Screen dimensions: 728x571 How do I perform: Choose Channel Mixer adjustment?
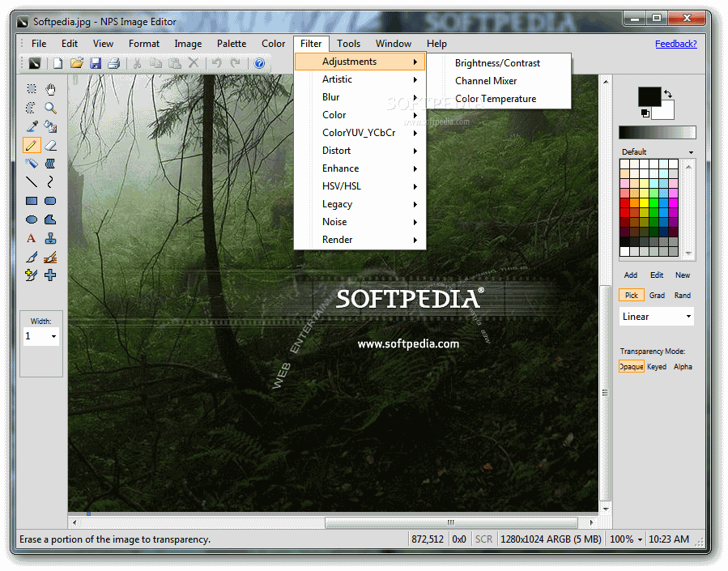coord(499,81)
